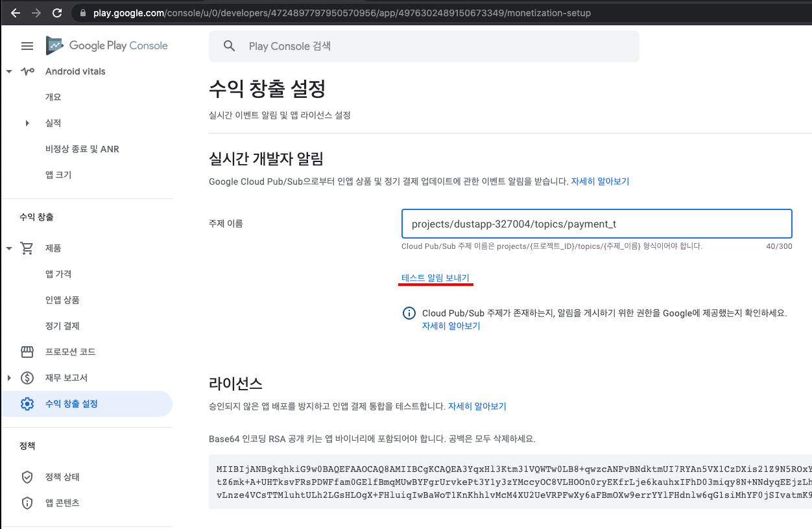Viewport: 812px width, 529px height.
Task: Click the browser back arrow
Action: [16, 13]
